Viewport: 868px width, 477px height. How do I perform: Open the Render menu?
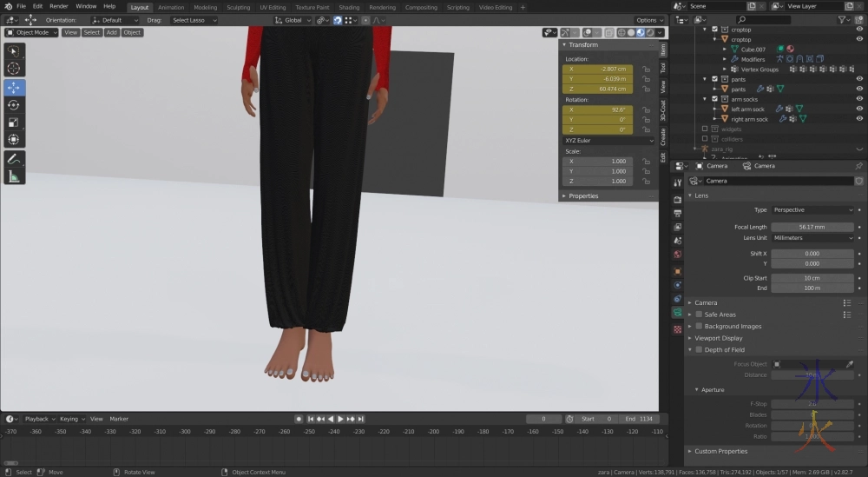[x=59, y=6]
